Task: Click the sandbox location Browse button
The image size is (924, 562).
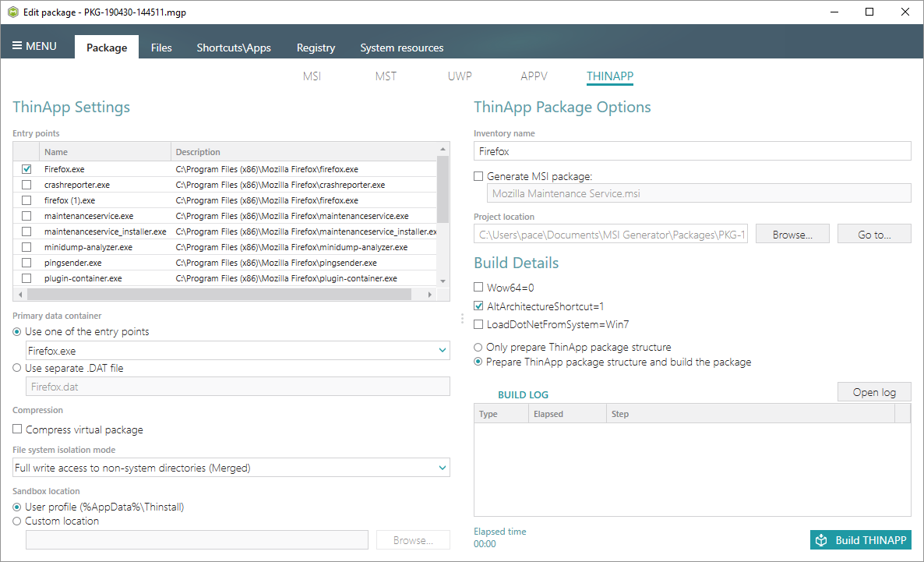Action: click(413, 540)
